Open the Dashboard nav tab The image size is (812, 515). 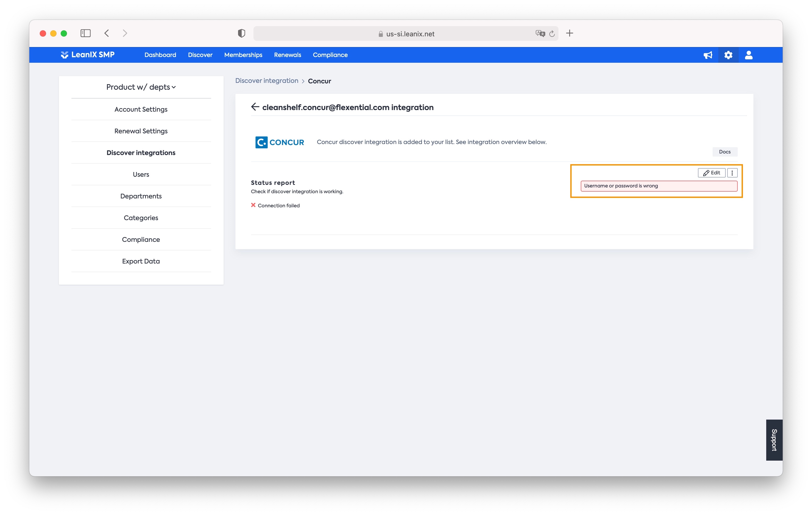[x=160, y=55]
